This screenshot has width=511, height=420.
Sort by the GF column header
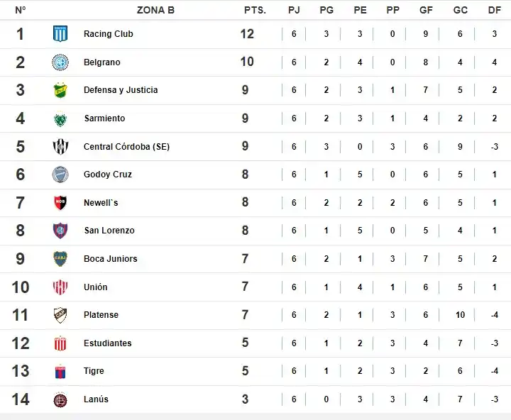tap(426, 10)
